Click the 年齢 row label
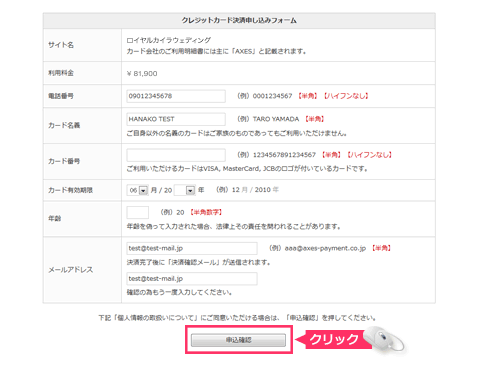 click(55, 219)
